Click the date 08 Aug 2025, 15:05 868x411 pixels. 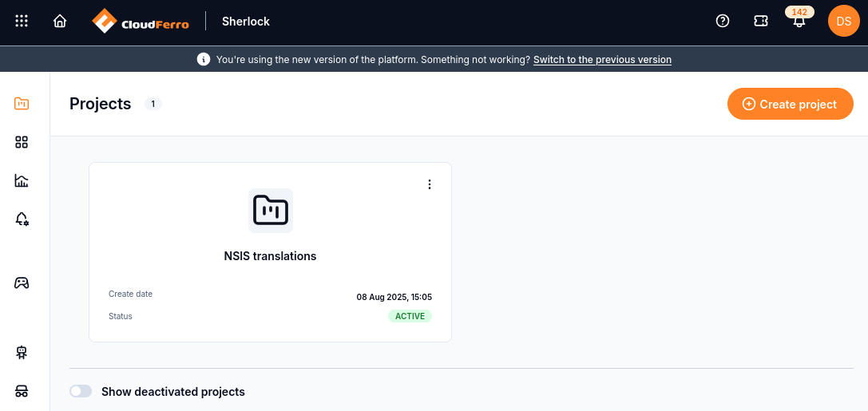tap(394, 297)
